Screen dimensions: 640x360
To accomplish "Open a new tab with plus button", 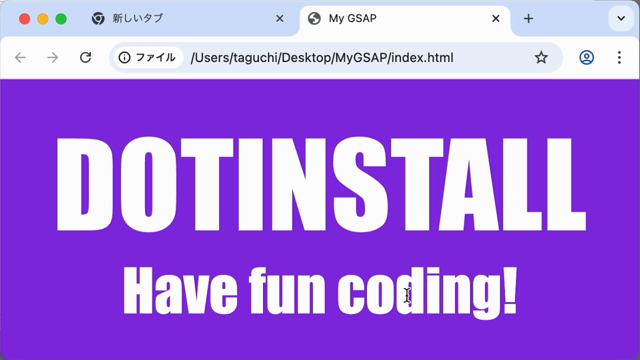I will click(x=529, y=18).
